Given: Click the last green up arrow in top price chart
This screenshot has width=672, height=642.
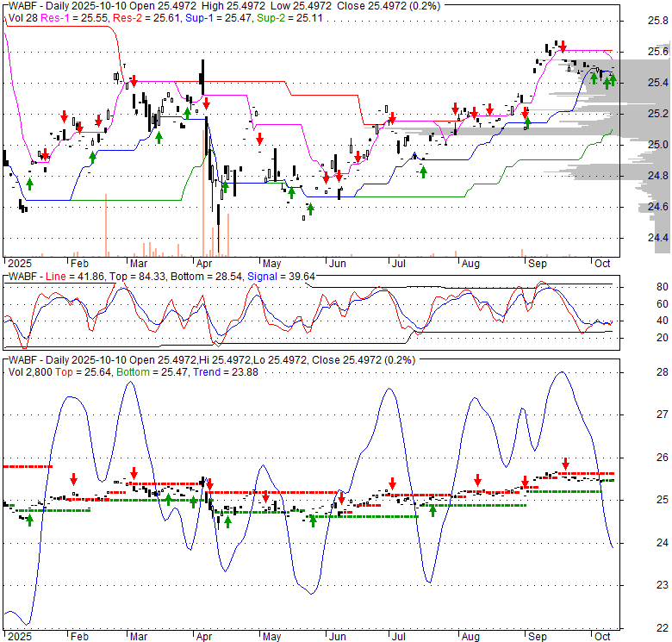Looking at the screenshot, I should [x=613, y=80].
